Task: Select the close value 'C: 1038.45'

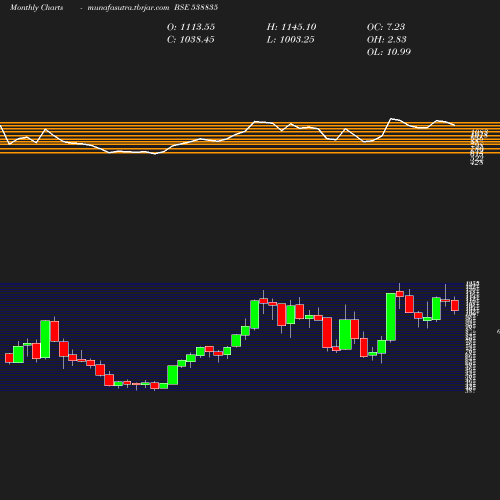Action: (x=191, y=40)
